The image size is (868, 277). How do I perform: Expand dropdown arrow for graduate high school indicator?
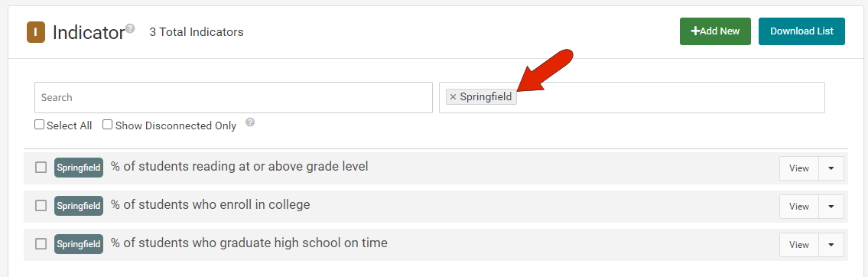coord(831,245)
